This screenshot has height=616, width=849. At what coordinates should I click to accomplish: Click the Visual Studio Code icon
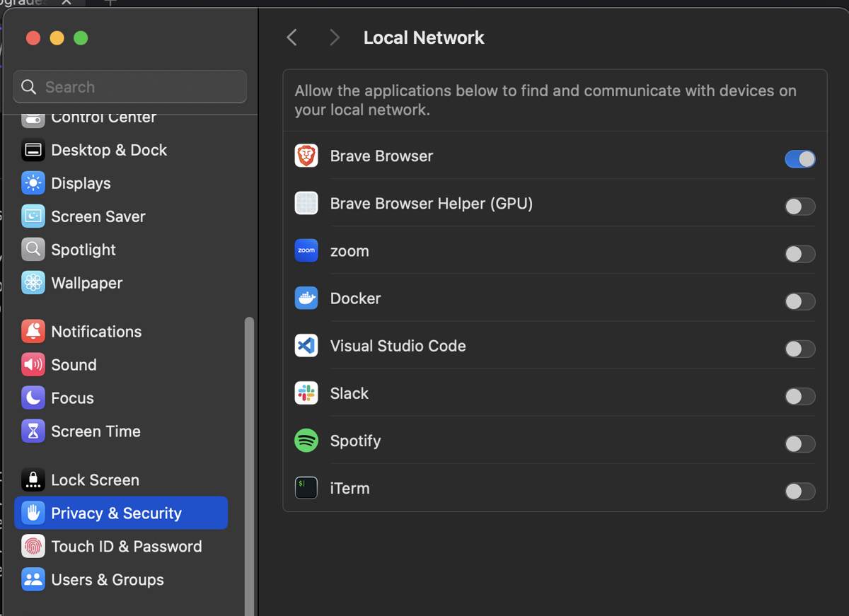click(x=306, y=345)
